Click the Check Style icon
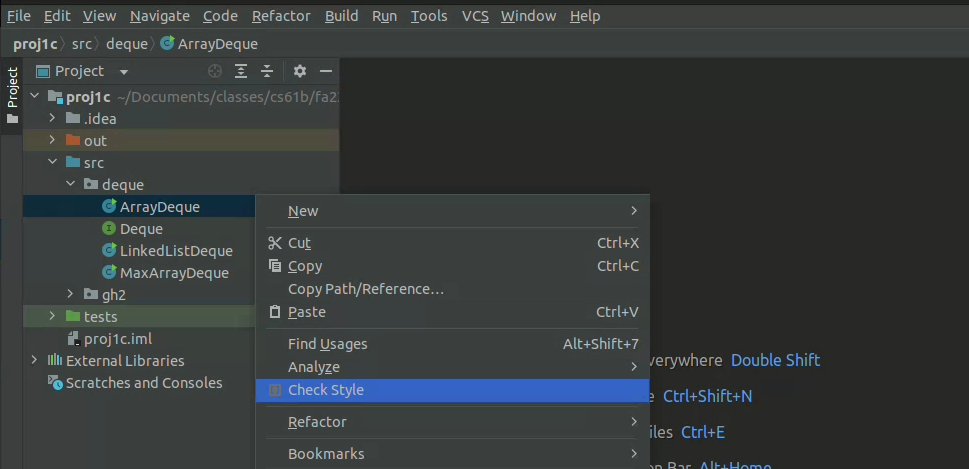969x469 pixels. click(x=275, y=390)
